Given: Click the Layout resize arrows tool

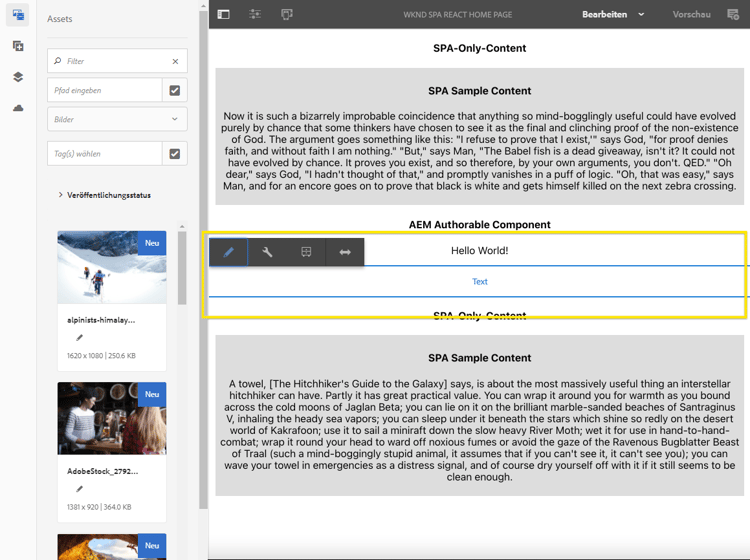Looking at the screenshot, I should tap(345, 252).
